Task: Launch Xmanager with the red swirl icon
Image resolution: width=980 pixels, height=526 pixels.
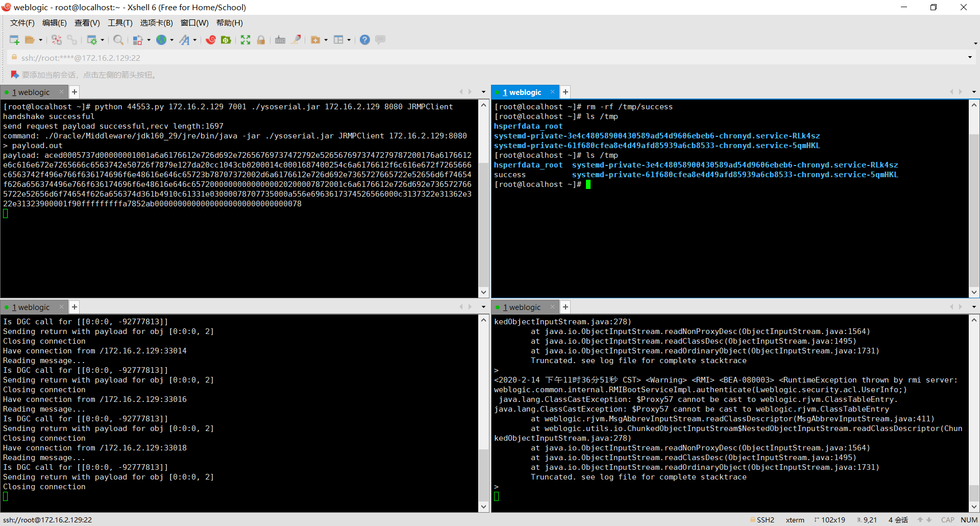Action: pyautogui.click(x=211, y=40)
